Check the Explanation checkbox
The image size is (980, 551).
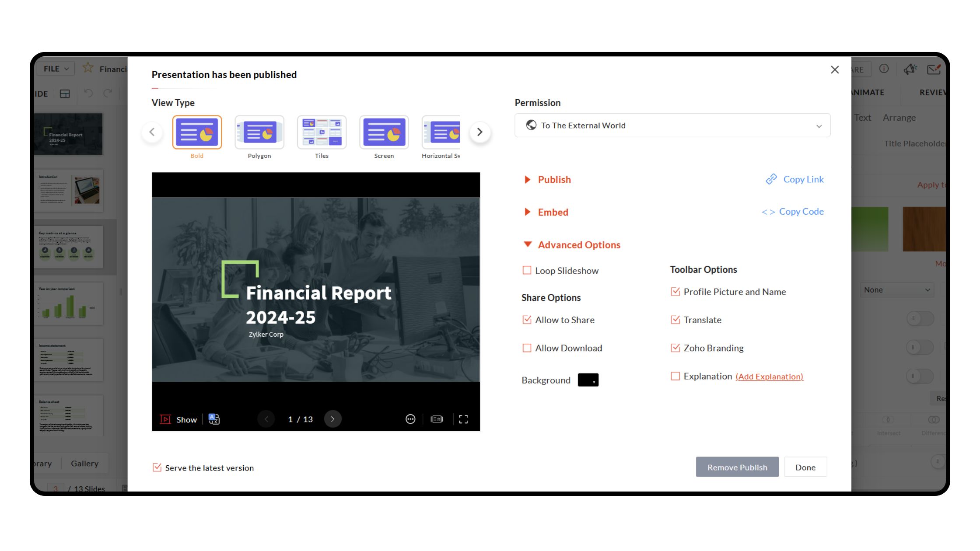pyautogui.click(x=675, y=376)
